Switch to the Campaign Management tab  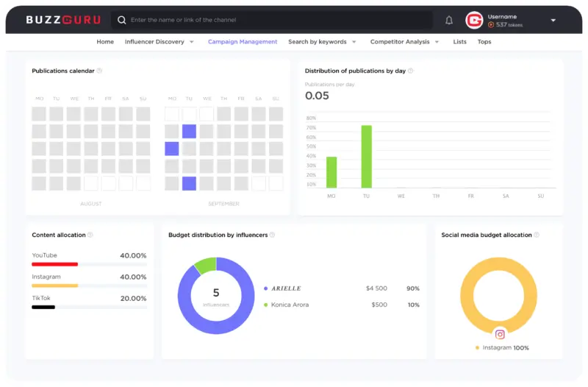[x=243, y=42]
